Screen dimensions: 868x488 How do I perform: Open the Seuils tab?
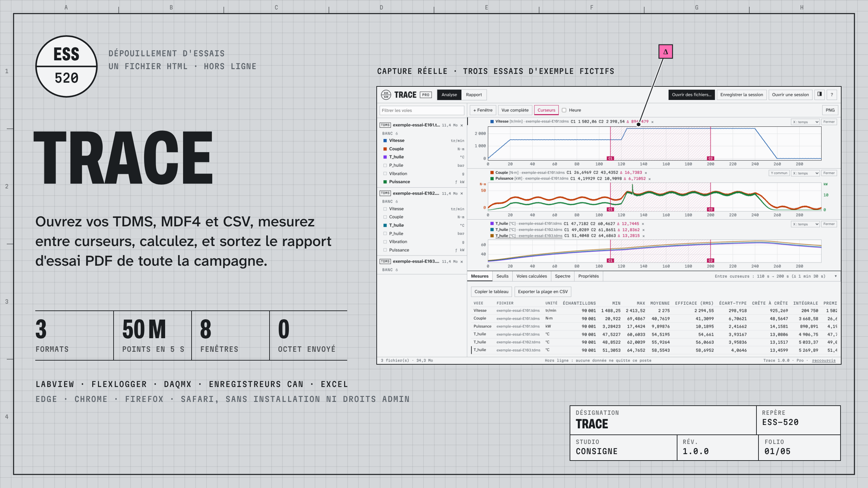click(x=502, y=276)
